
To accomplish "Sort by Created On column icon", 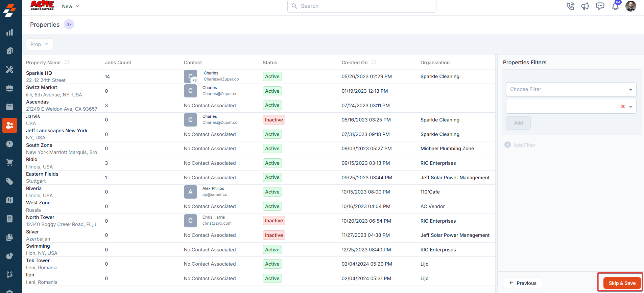I will (x=374, y=62).
